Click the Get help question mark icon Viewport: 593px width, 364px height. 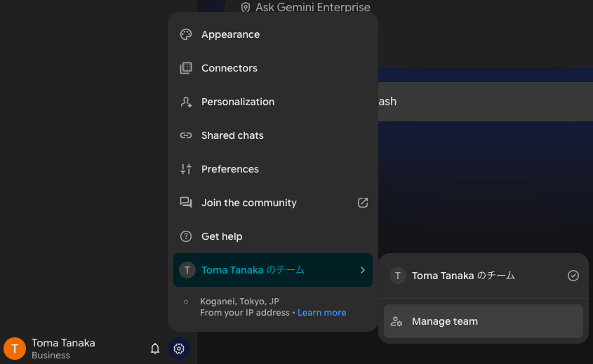pyautogui.click(x=186, y=236)
